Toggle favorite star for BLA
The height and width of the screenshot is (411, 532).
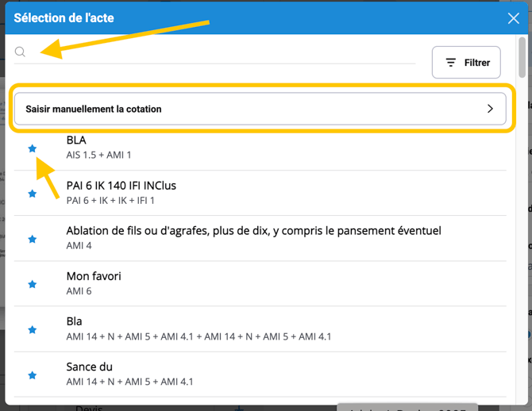point(33,148)
